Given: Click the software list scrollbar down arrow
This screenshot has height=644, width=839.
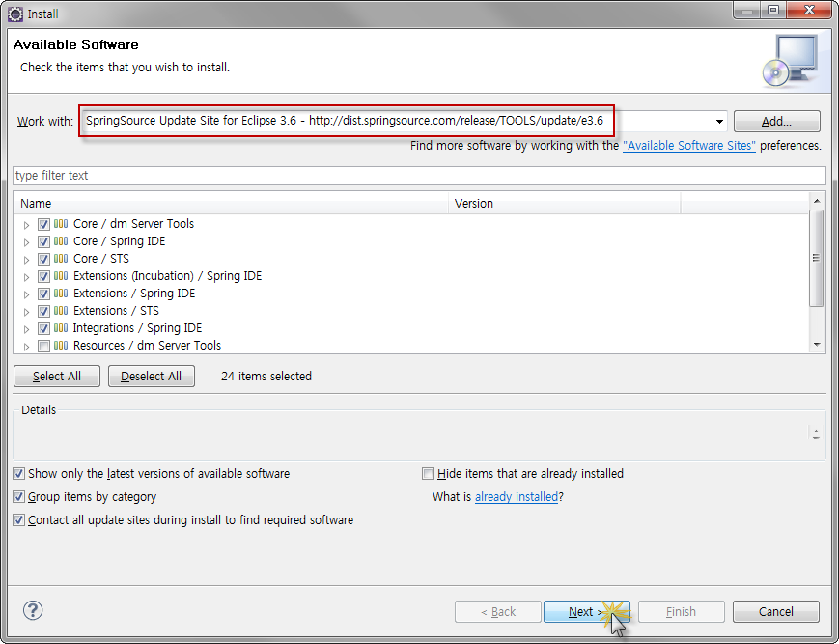Looking at the screenshot, I should point(817,345).
